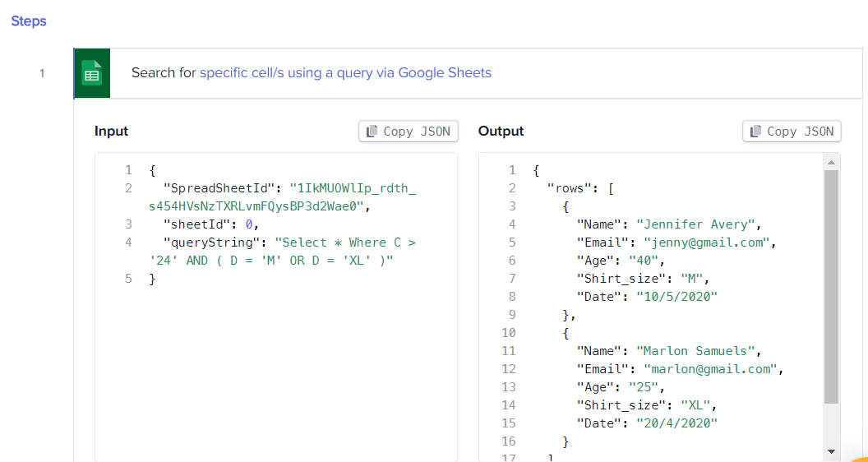Click the scroll down arrow in Output panel
Image resolution: width=868 pixels, height=462 pixels.
[831, 451]
